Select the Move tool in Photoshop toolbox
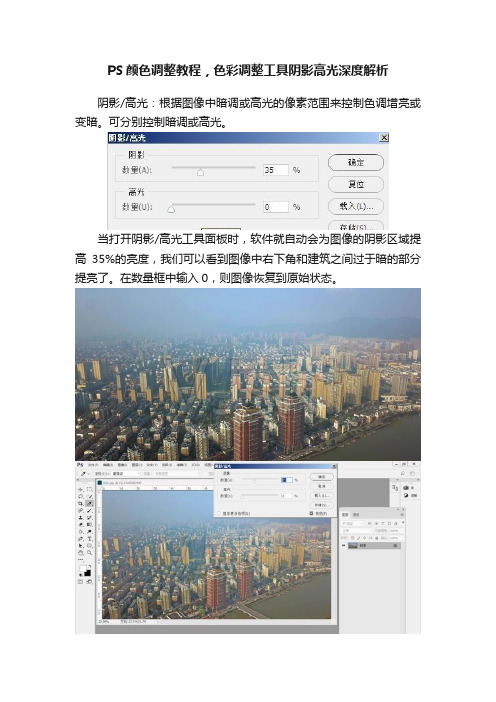Screen dimensions: 496x702 click(x=81, y=490)
